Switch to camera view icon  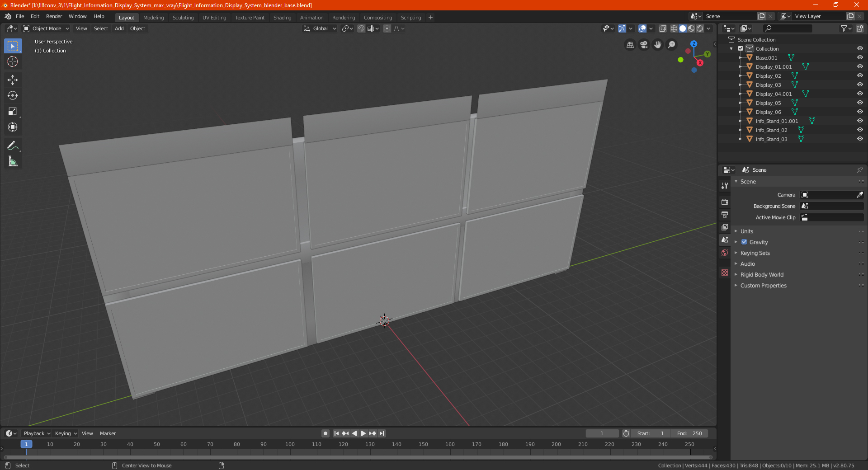(x=644, y=45)
